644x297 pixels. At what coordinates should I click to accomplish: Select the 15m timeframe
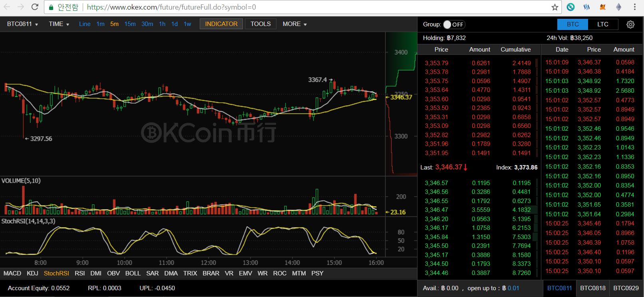(130, 24)
